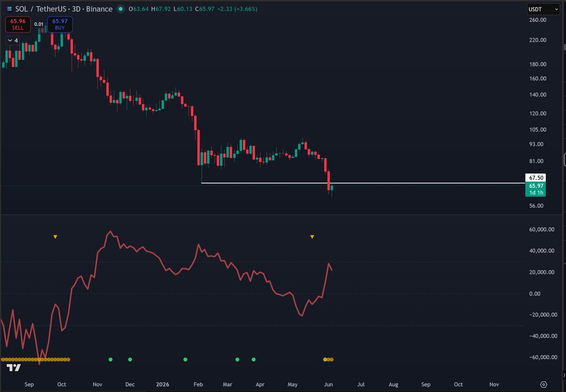
Task: Click the 105.00 price scale label
Action: 538,130
